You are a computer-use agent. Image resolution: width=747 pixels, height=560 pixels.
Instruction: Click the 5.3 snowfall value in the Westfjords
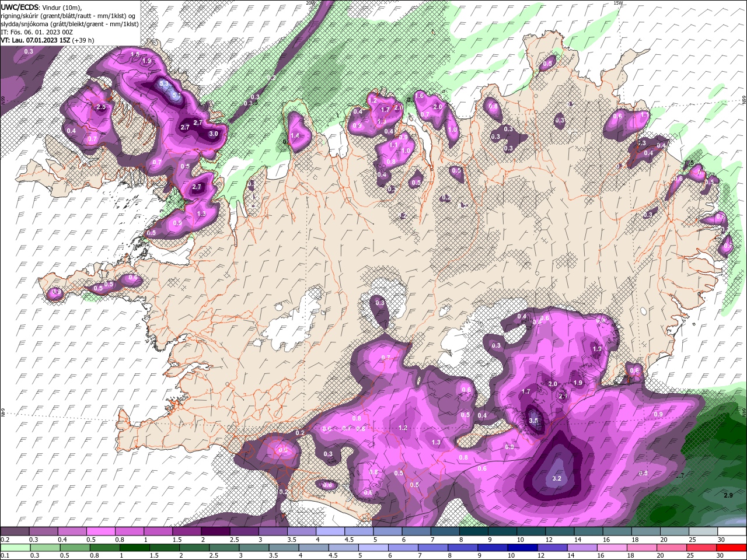pos(164,84)
